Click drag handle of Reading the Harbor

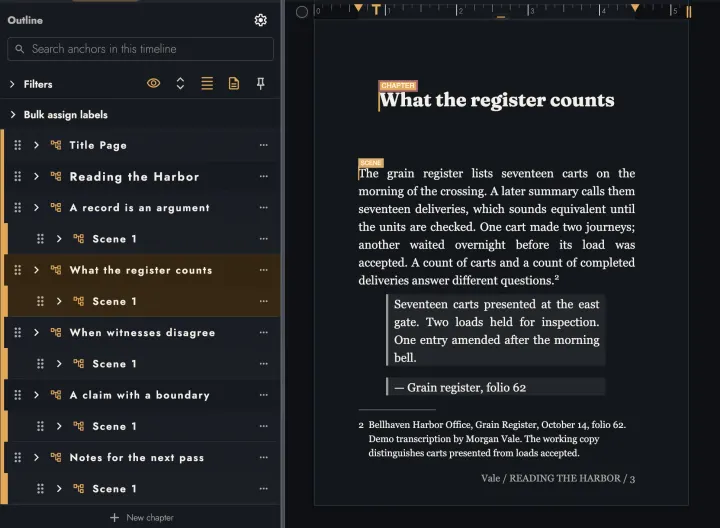(17, 176)
